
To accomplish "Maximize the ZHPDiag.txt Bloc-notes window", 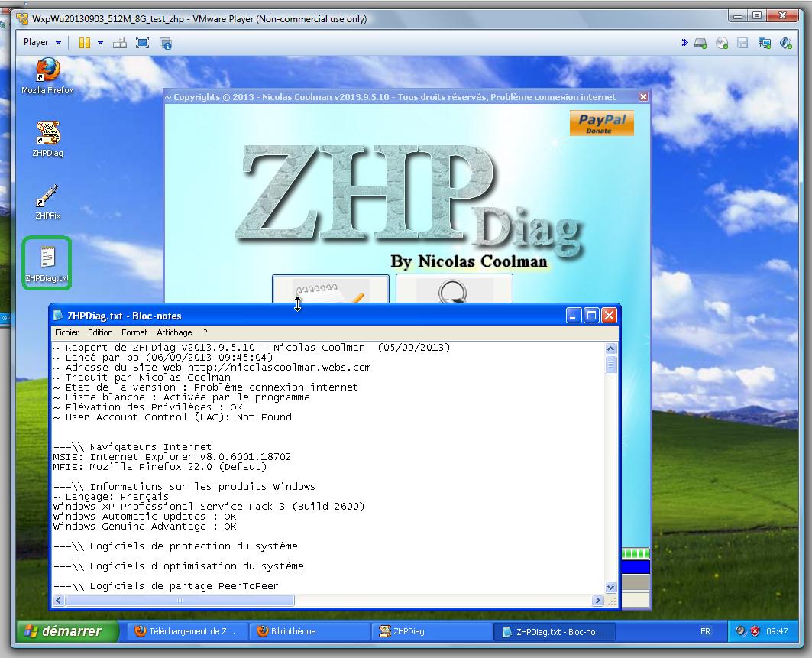I will coord(591,316).
